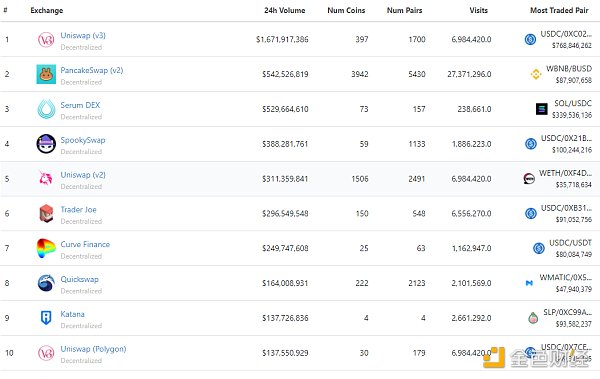Open the Uniswap (v3) exchange link
600x379 pixels.
83,35
